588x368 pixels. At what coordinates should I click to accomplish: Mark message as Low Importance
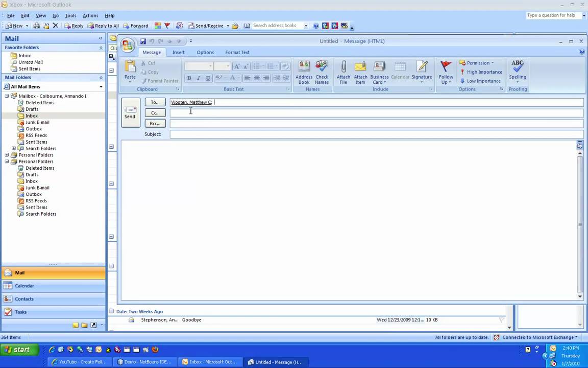coord(480,81)
